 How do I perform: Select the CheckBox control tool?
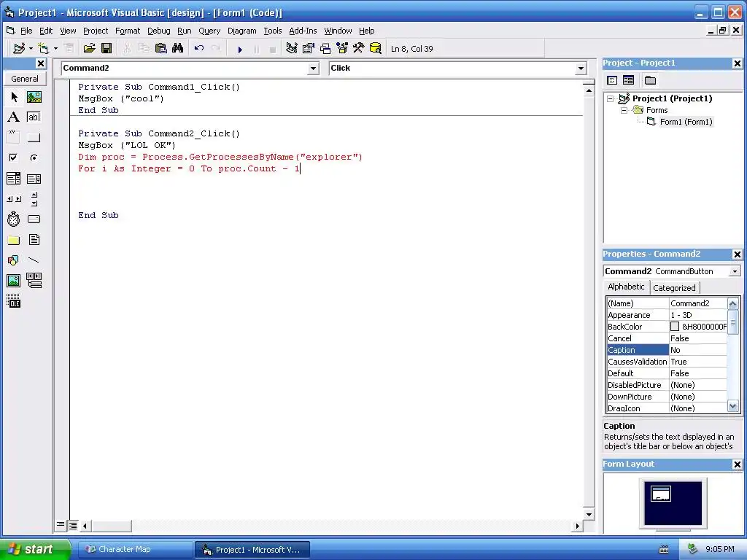[14, 157]
